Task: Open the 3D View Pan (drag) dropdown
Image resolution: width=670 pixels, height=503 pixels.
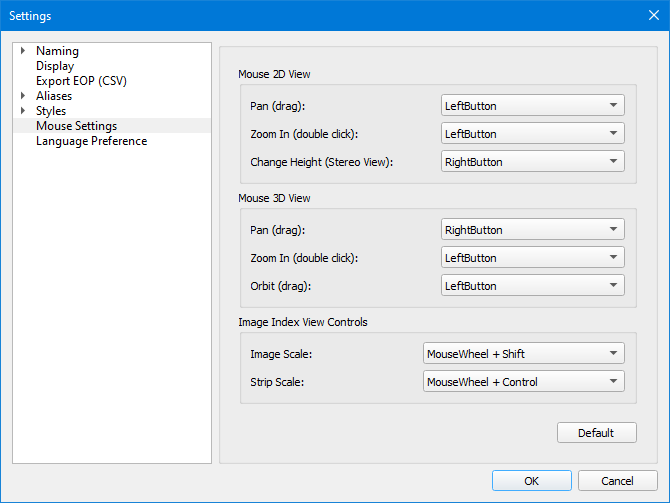Action: tap(532, 229)
